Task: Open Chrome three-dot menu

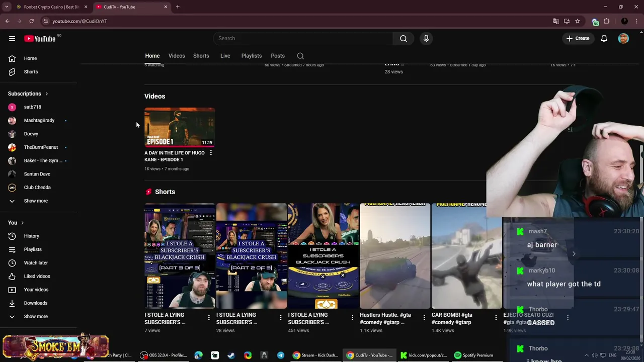Action: 636,21
